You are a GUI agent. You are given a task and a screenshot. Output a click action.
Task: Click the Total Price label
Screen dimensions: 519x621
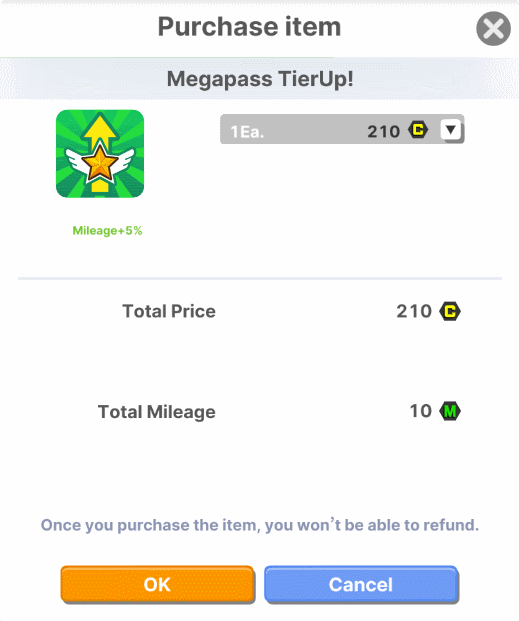point(169,311)
